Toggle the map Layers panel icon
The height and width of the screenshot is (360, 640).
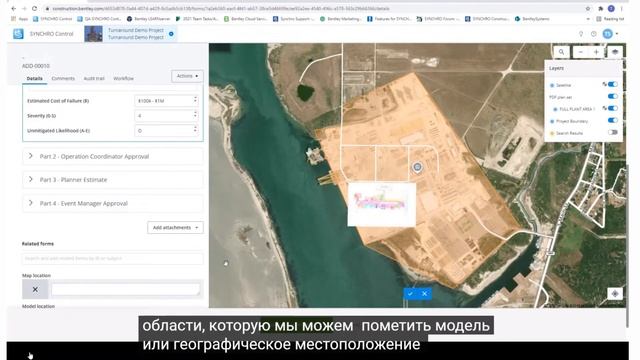(615, 52)
